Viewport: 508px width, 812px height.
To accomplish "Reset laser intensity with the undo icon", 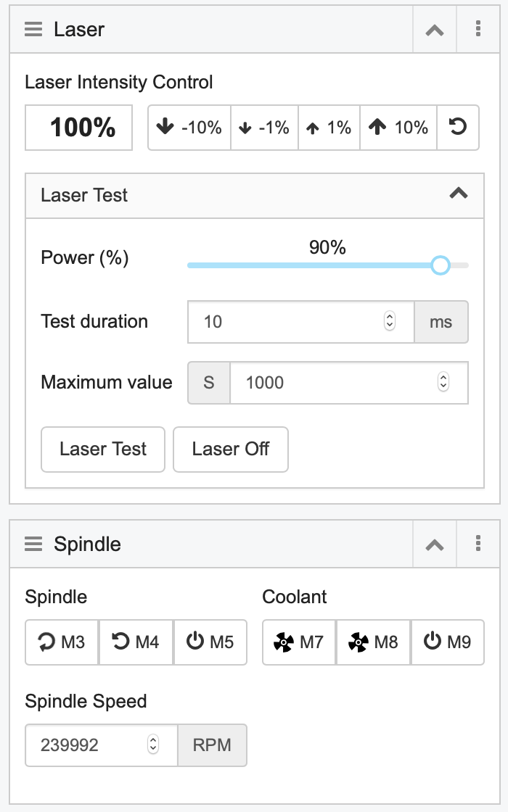I will tap(458, 128).
